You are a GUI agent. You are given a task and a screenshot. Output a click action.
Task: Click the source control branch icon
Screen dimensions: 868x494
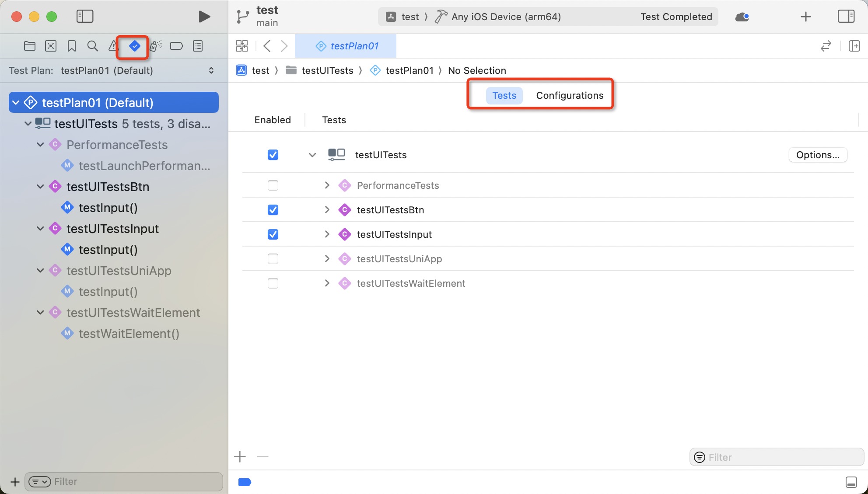click(x=242, y=17)
